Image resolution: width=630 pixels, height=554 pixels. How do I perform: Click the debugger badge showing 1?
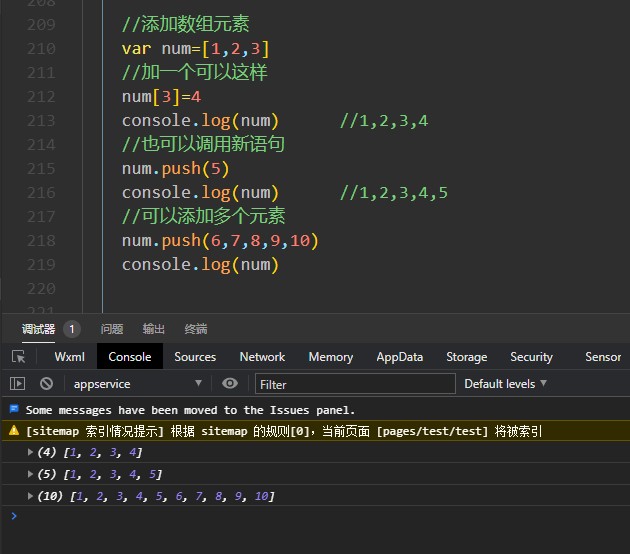tap(72, 329)
